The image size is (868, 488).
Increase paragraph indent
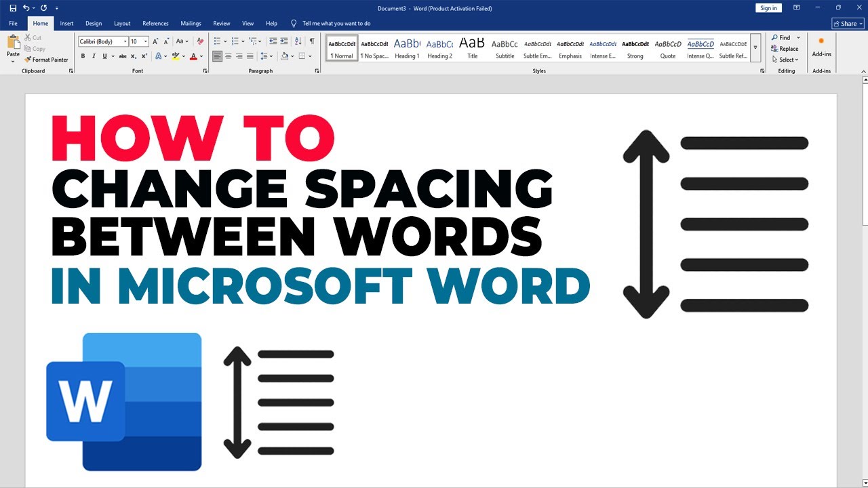283,41
